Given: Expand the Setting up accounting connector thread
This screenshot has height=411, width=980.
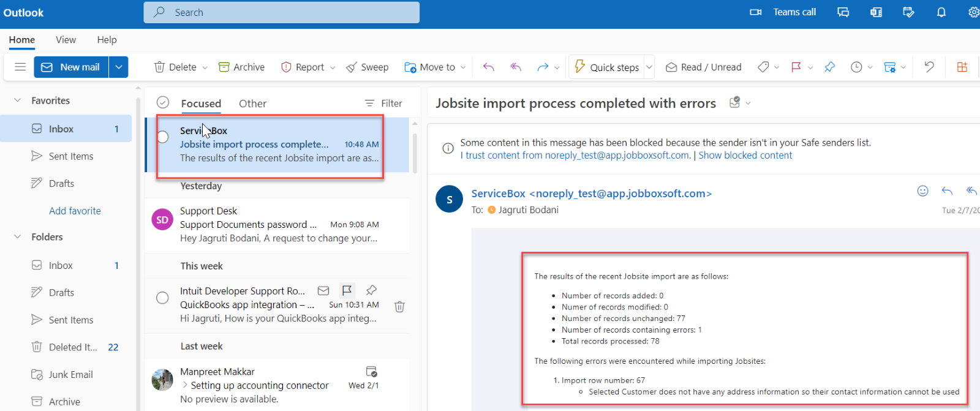Looking at the screenshot, I should 185,385.
